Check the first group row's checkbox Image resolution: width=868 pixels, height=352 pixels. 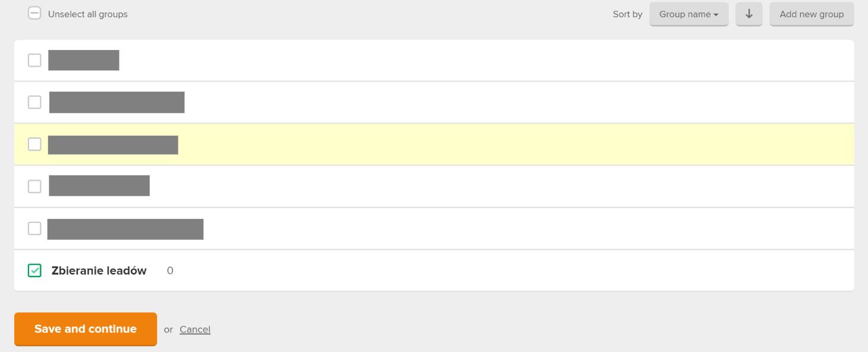pos(34,60)
